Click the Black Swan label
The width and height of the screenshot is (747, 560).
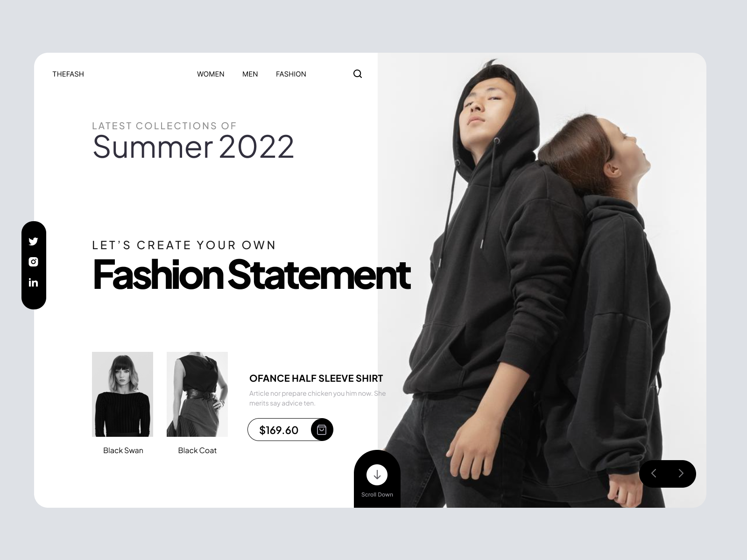coord(123,450)
